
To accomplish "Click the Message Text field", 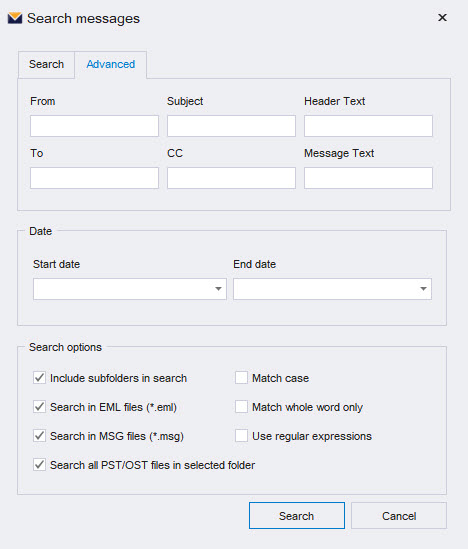I will point(368,178).
